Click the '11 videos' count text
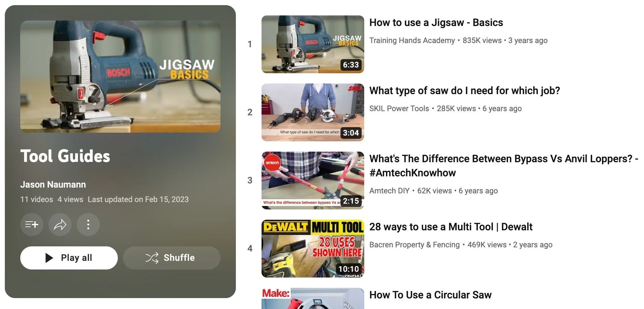The width and height of the screenshot is (644, 309). [37, 199]
